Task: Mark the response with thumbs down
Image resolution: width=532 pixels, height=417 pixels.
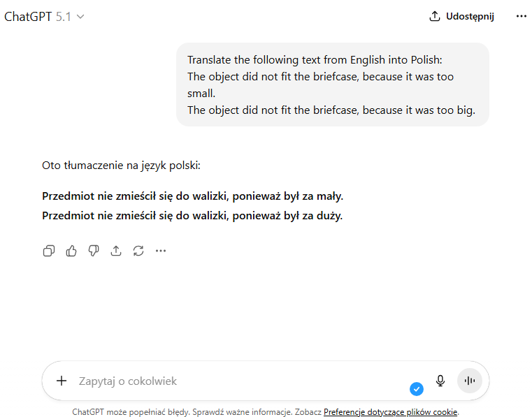Action: [x=94, y=251]
